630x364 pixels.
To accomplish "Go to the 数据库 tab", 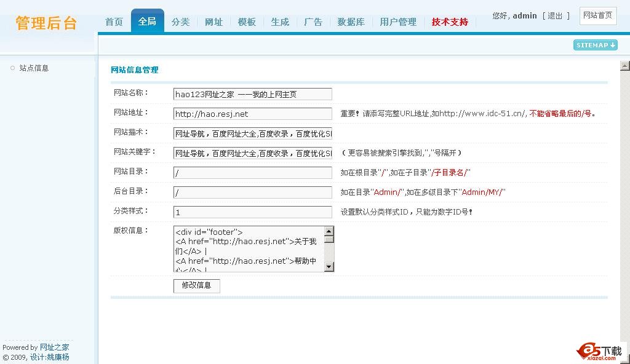I will click(x=351, y=22).
